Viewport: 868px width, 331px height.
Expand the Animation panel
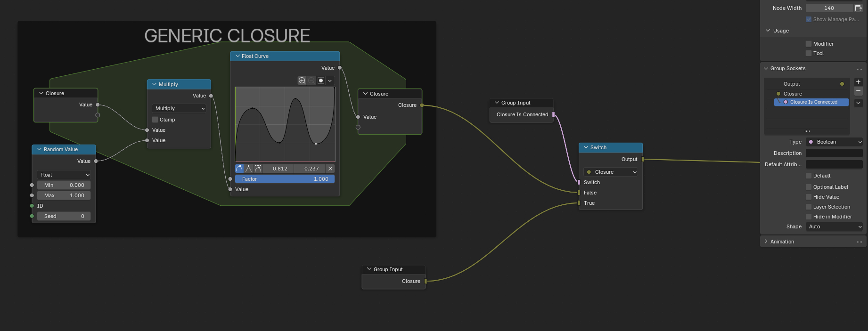[x=766, y=242]
